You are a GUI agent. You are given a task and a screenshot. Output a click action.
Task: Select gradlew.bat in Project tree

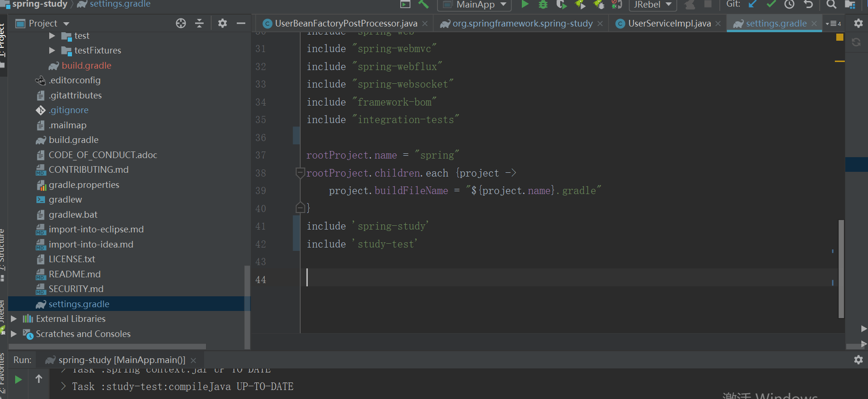tap(73, 215)
